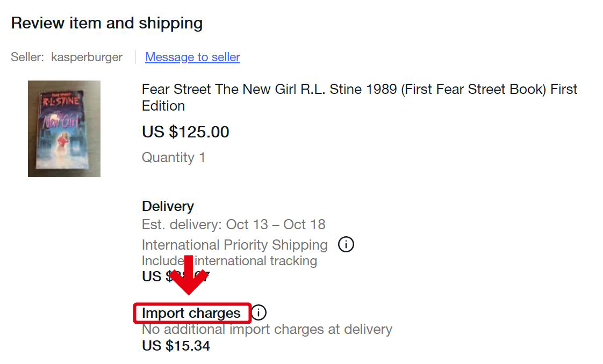Click the US $125.00 price
The width and height of the screenshot is (603, 364).
click(x=185, y=132)
